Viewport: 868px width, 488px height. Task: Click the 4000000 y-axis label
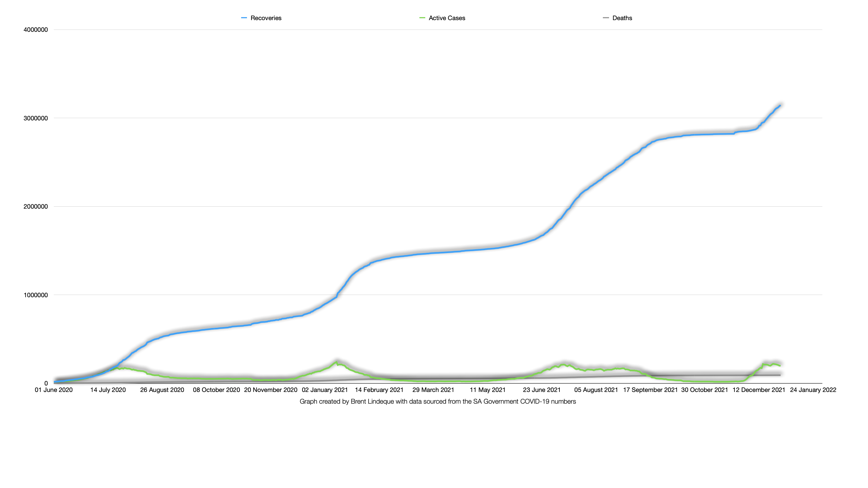[x=36, y=30]
